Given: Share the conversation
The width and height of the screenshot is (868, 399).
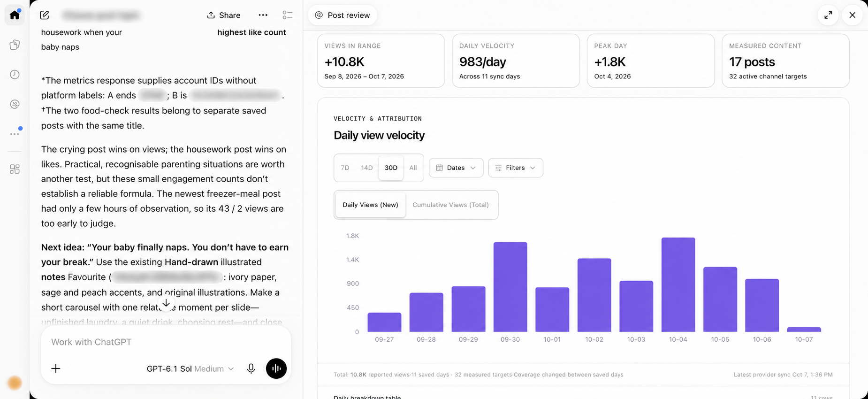Looking at the screenshot, I should [224, 15].
